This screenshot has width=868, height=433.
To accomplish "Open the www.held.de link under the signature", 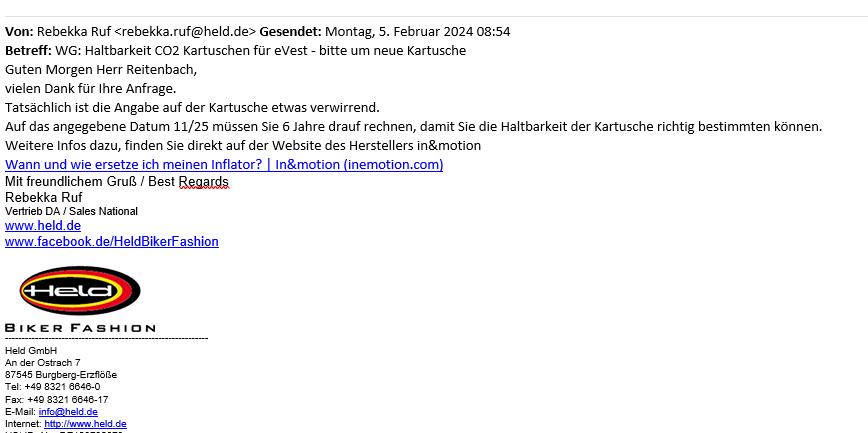I will 43,226.
